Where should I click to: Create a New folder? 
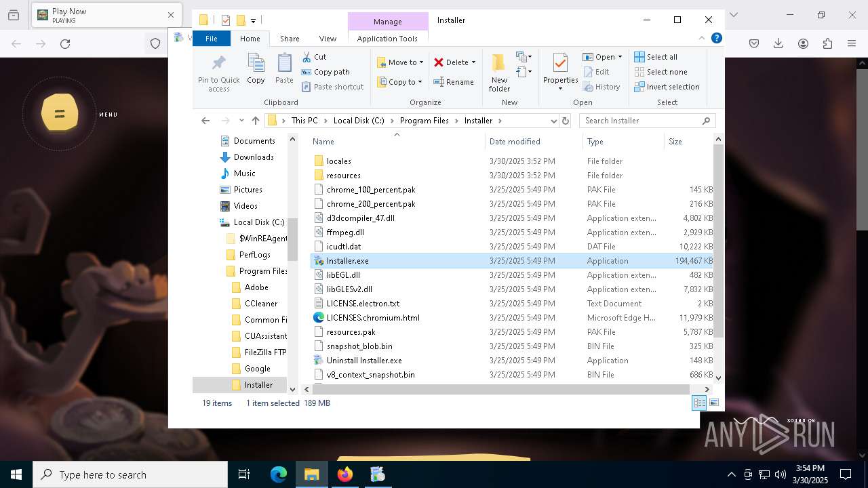click(499, 73)
